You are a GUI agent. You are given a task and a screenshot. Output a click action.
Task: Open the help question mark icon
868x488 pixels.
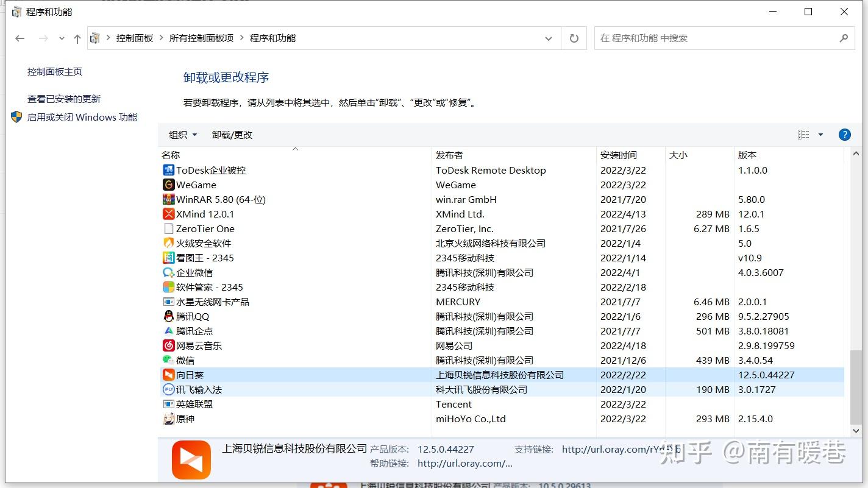coord(844,135)
